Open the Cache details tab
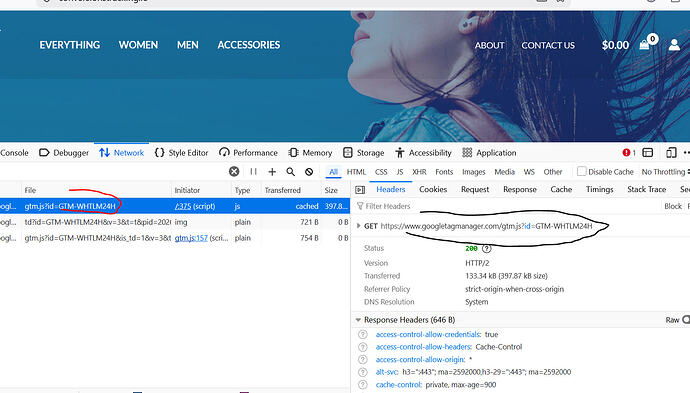Image resolution: width=690 pixels, height=393 pixels. 561,189
